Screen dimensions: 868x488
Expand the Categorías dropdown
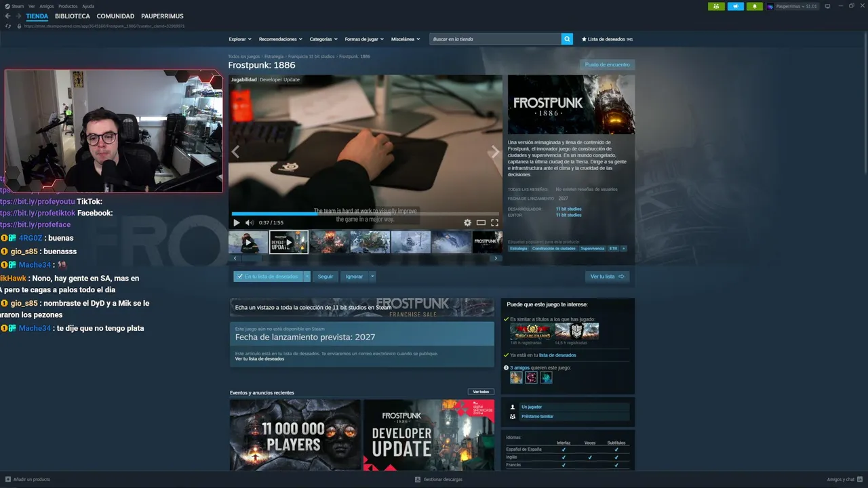coord(323,39)
